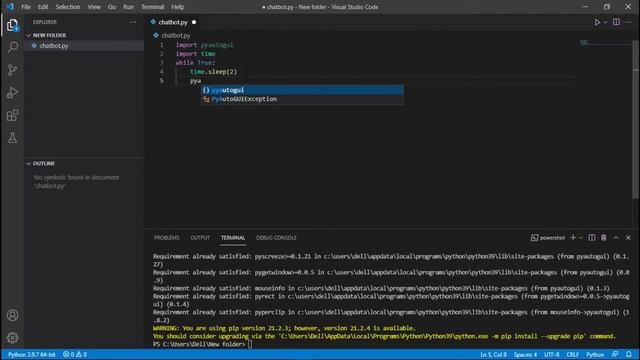Choose the PyAutoGUIException suggestion
640x360 pixels.
click(302, 99)
